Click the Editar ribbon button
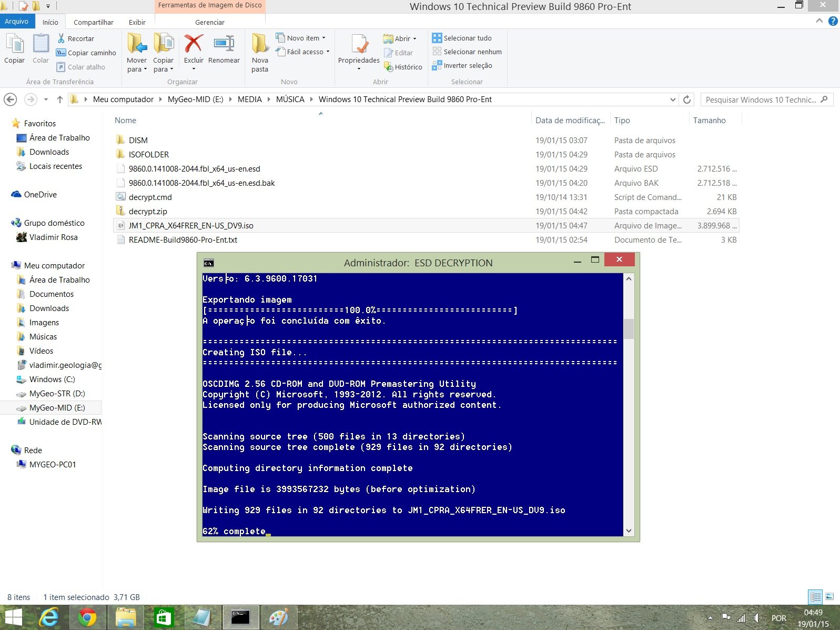Image resolution: width=840 pixels, height=630 pixels. 399,53
